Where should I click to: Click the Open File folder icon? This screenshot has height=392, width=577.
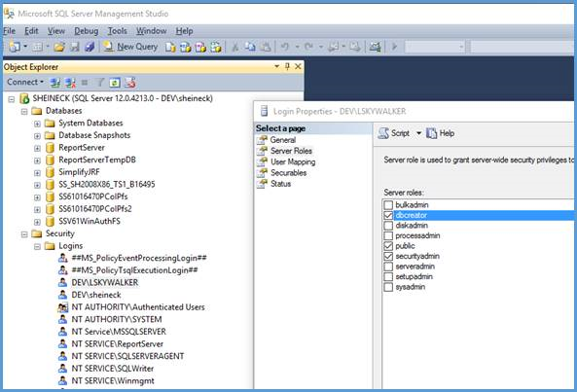[59, 47]
